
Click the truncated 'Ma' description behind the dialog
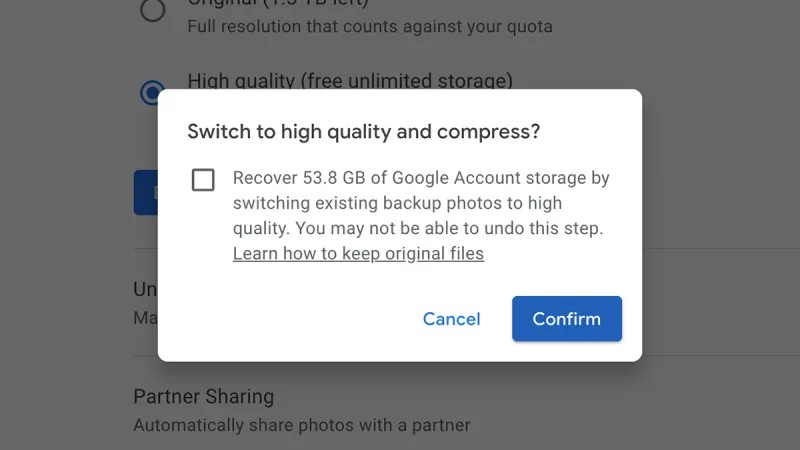tap(145, 318)
